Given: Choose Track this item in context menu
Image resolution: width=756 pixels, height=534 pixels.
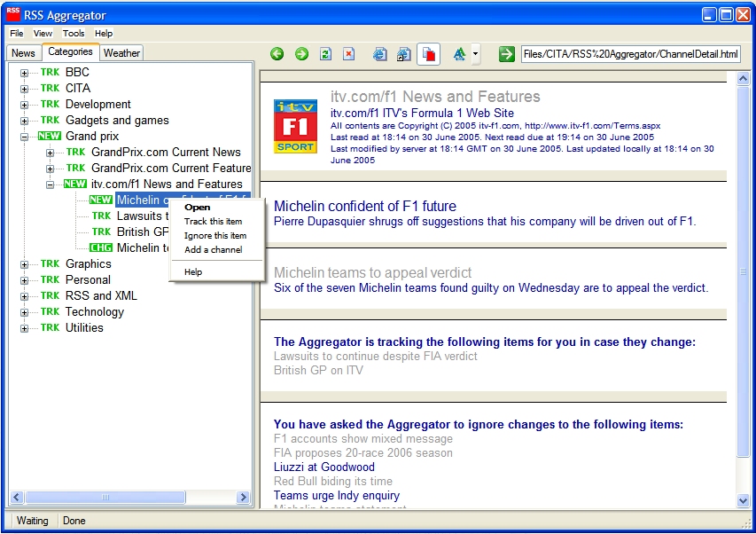Looking at the screenshot, I should (x=216, y=222).
